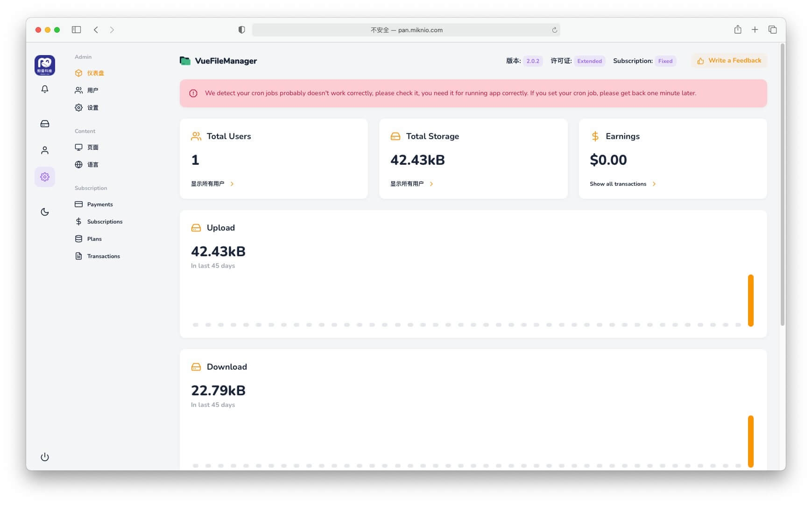Select the Plans database icon
Image resolution: width=812 pixels, height=505 pixels.
pyautogui.click(x=79, y=238)
